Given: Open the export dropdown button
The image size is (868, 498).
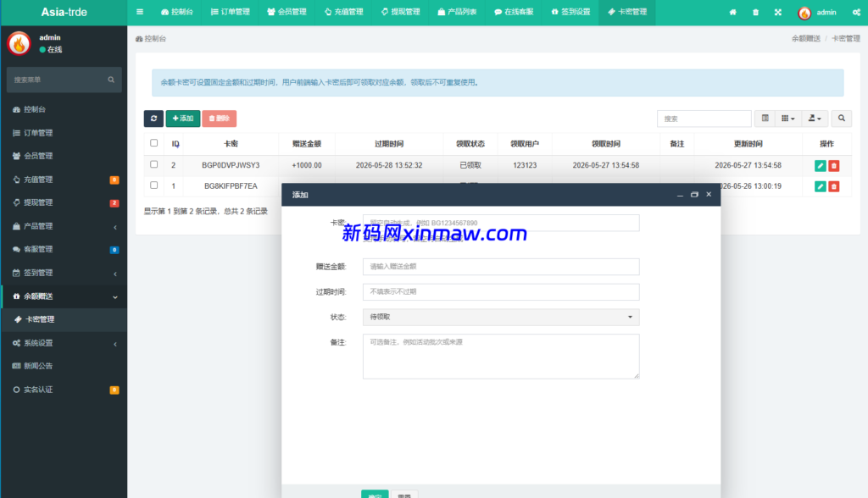Looking at the screenshot, I should coord(815,119).
